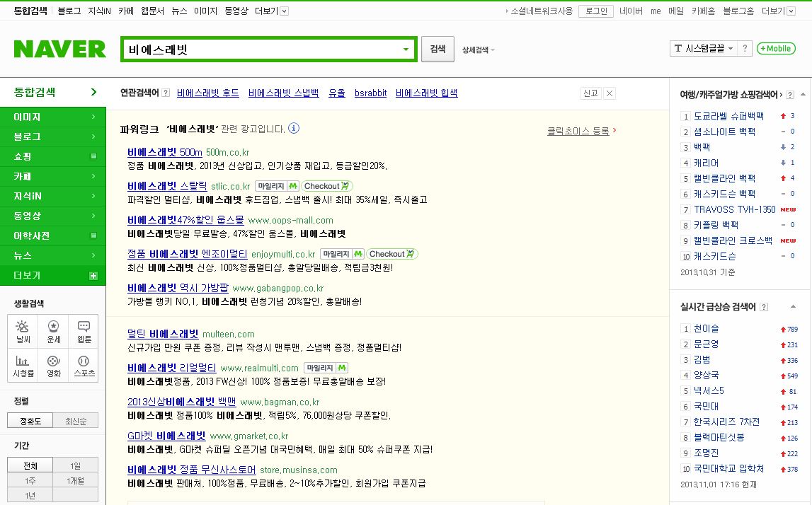Close the related searches bar with X
This screenshot has height=505, width=812.
(610, 93)
